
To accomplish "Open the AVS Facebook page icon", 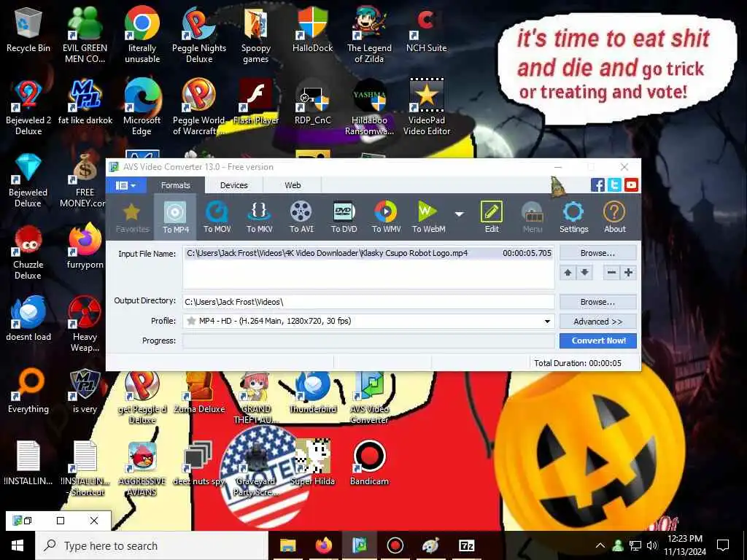I will (x=597, y=184).
